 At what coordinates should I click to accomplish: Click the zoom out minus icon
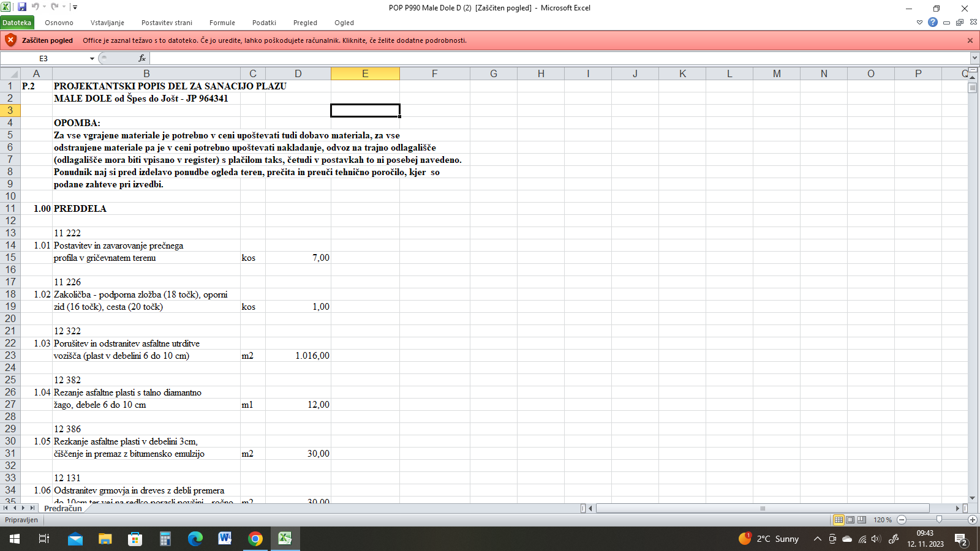pos(902,520)
